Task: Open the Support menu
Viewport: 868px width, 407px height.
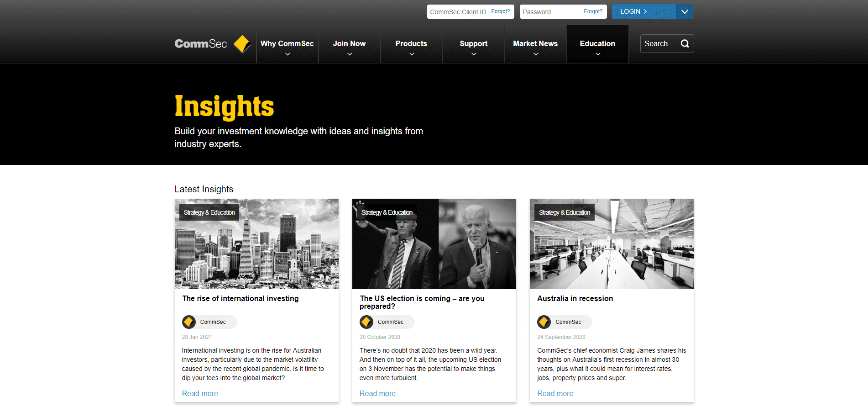Action: pos(474,44)
